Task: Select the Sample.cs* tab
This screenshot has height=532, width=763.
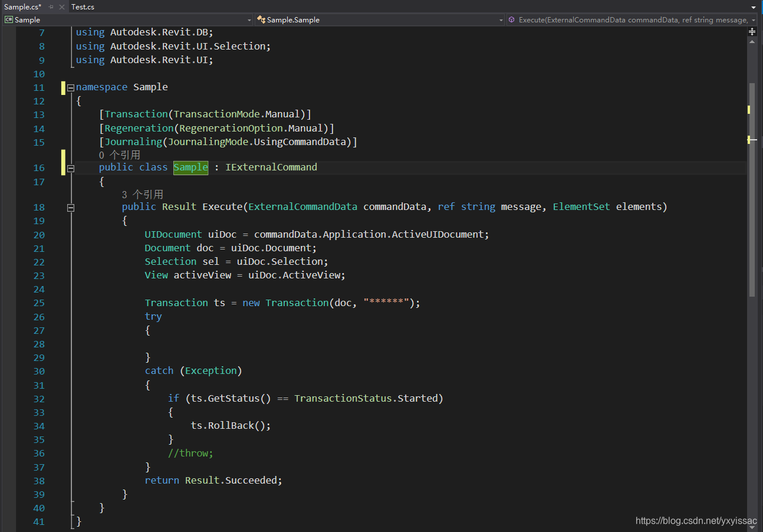Action: click(x=22, y=7)
